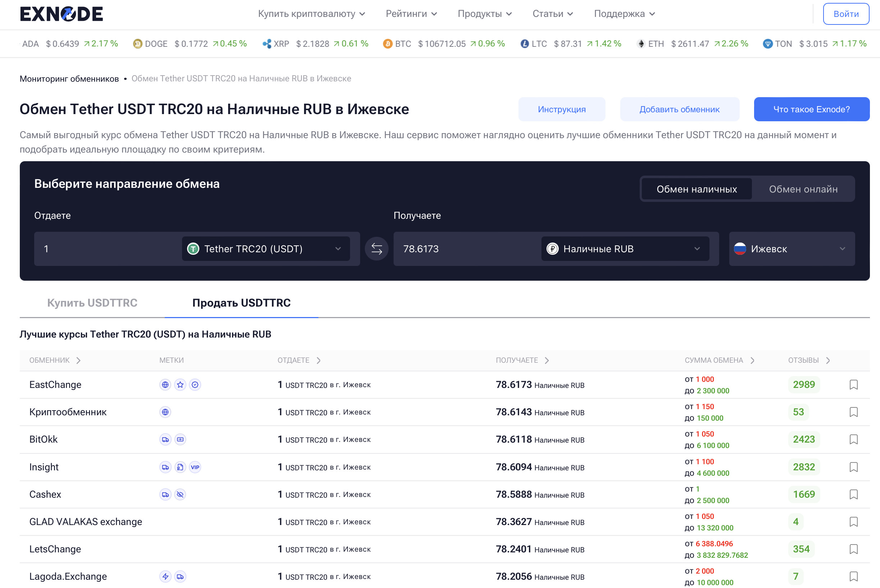Bookmark the EastChange exchanger row

click(853, 385)
